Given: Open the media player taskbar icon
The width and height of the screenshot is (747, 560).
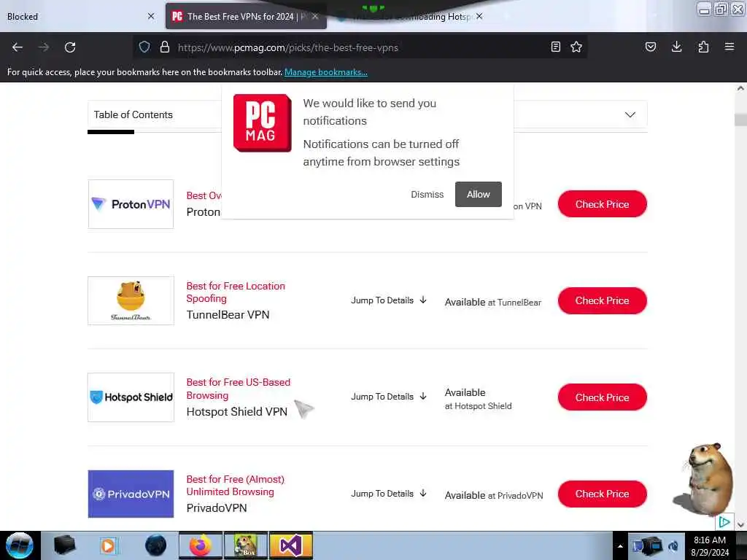Looking at the screenshot, I should click(108, 545).
